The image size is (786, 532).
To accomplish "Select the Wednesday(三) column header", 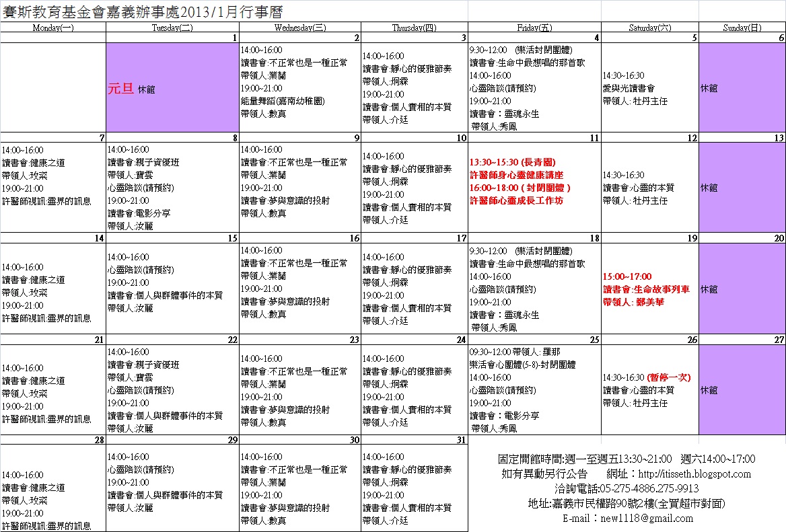I will click(x=299, y=28).
